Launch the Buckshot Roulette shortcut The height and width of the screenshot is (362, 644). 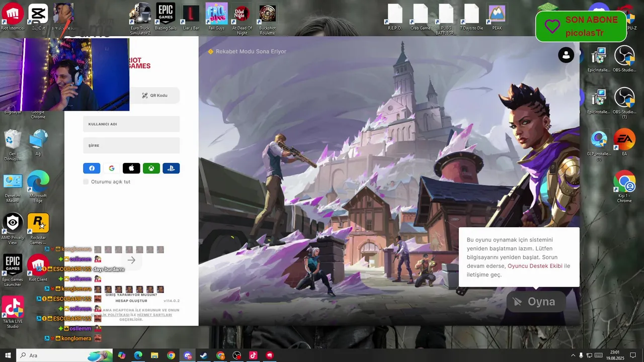click(x=267, y=19)
